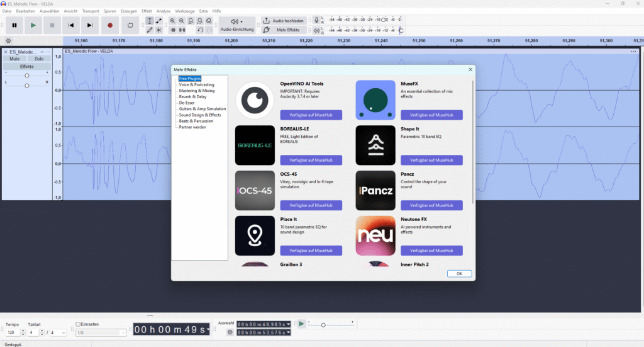
Task: Close the ES_Melodic track with X
Action: click(6, 52)
